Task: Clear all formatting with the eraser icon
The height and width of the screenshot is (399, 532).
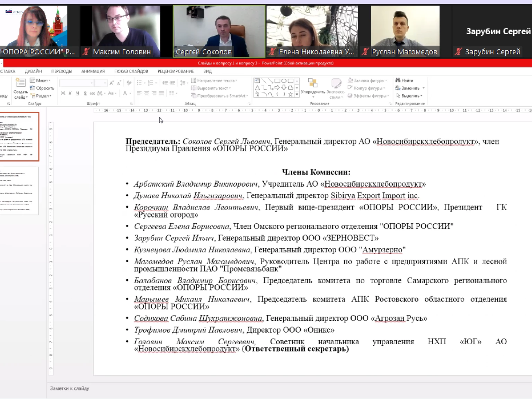Action: pyautogui.click(x=129, y=83)
